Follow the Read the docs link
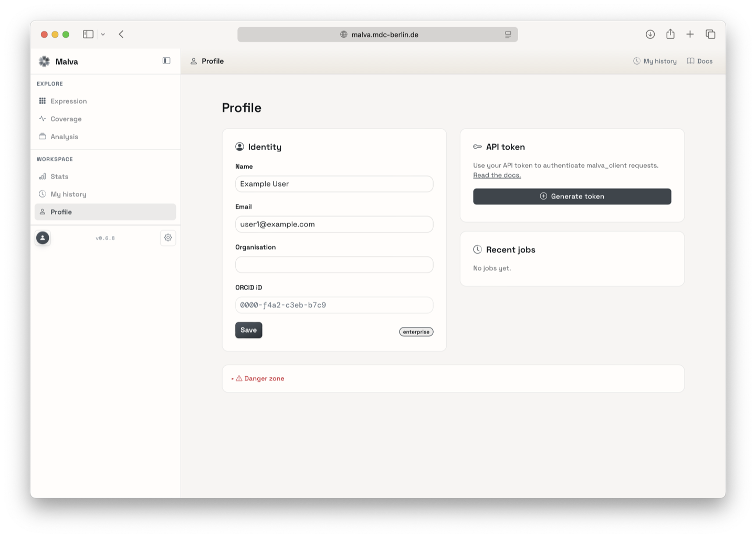Screen dimensions: 756x538 pos(497,175)
